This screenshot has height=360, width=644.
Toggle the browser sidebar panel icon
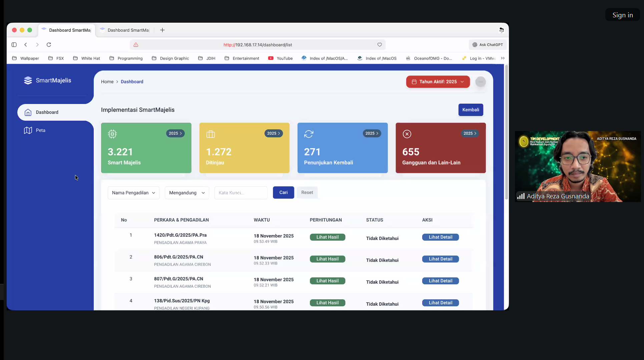14,45
